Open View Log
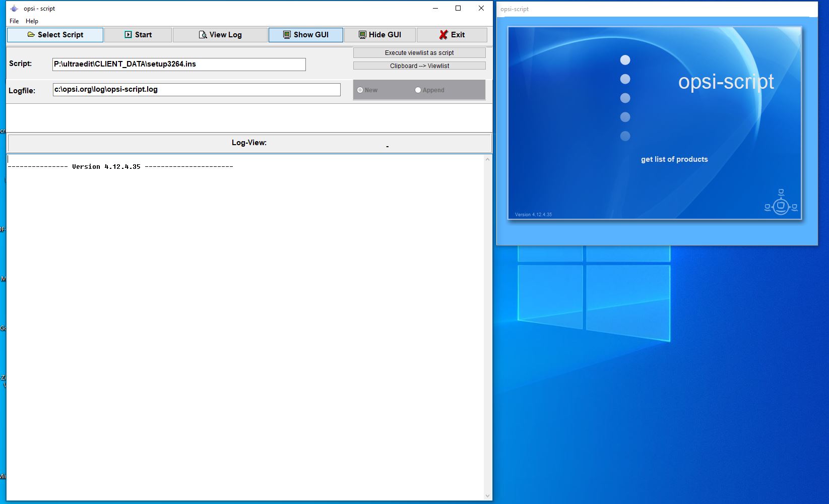 220,35
